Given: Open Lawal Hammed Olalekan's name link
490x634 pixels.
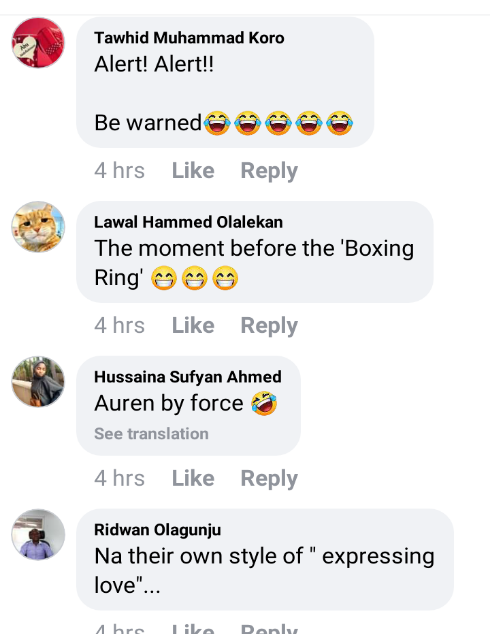Looking at the screenshot, I should [188, 222].
